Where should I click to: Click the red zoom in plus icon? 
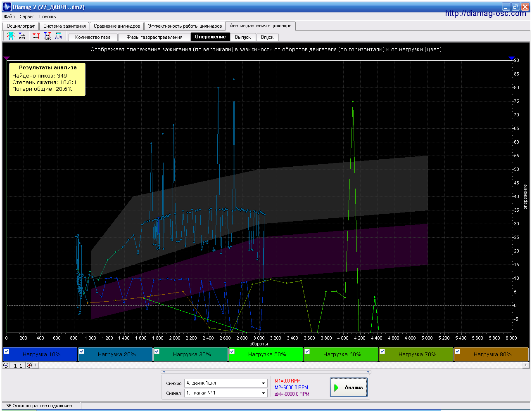coord(29,365)
